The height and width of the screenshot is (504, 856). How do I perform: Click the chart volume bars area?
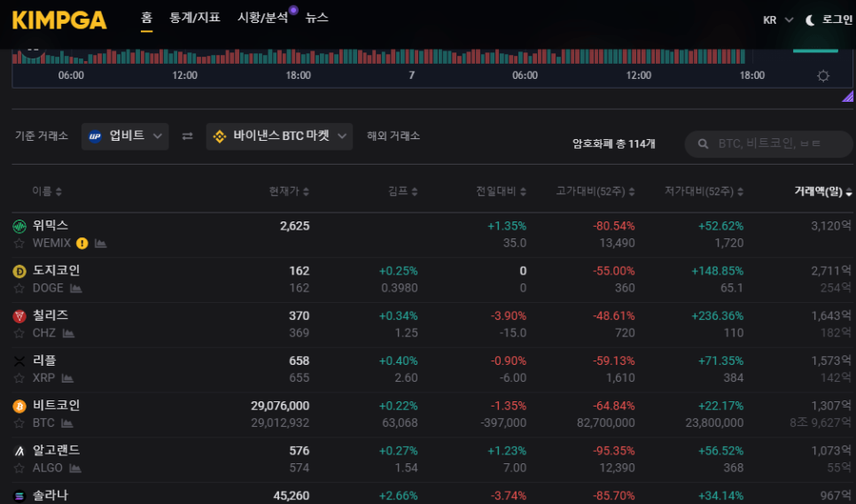click(378, 57)
